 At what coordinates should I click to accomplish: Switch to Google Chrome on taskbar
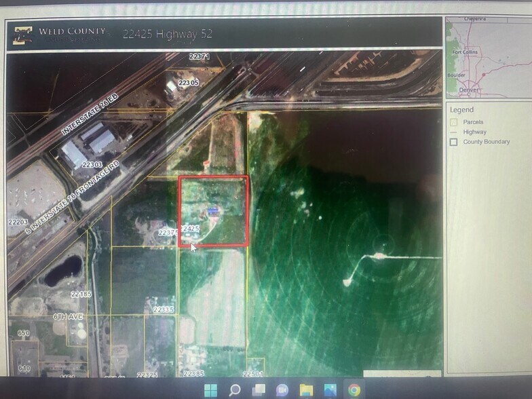point(354,389)
